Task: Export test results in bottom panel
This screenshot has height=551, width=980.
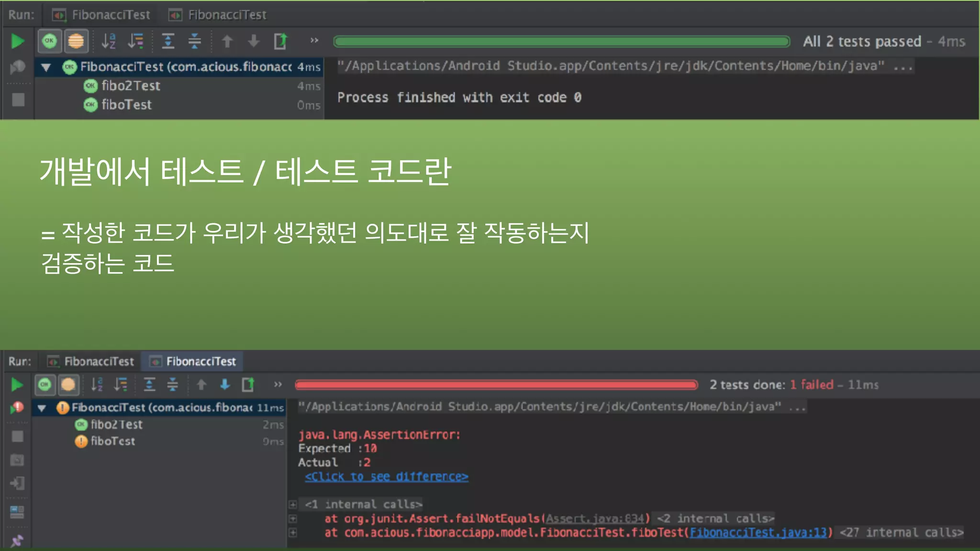Action: (248, 385)
